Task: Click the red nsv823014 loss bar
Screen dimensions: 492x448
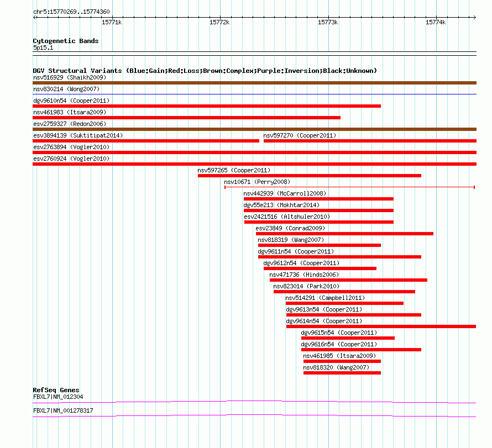Action: [344, 292]
